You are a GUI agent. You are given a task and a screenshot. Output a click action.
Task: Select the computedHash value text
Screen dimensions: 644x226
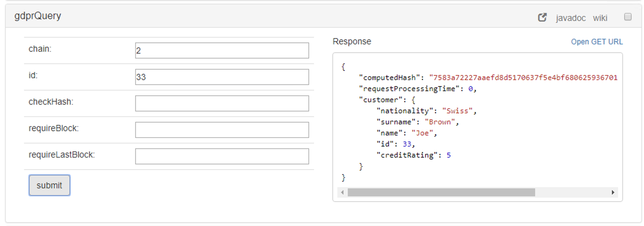click(523, 78)
